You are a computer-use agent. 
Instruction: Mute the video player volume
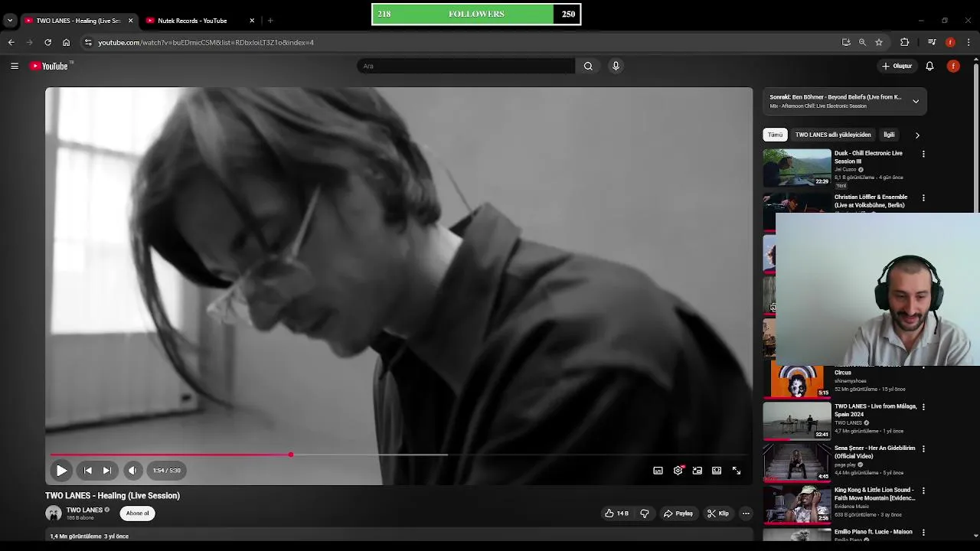point(132,471)
